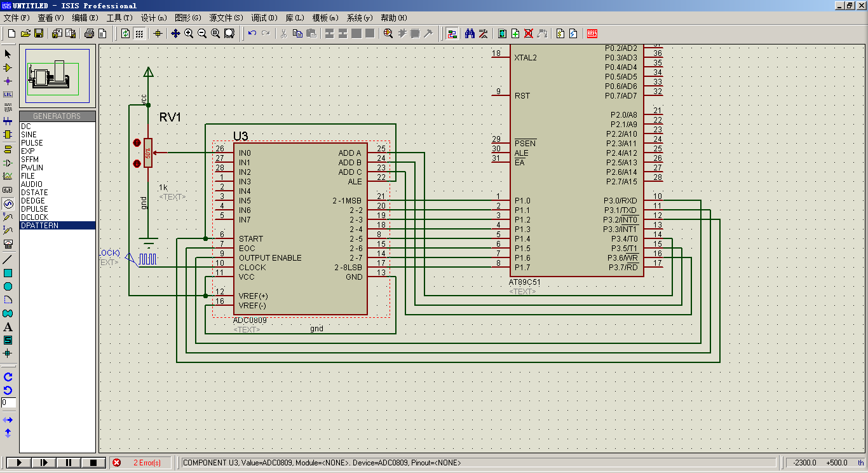The image size is (868, 473).
Task: Toggle the wire autorouter
Action: (452, 34)
